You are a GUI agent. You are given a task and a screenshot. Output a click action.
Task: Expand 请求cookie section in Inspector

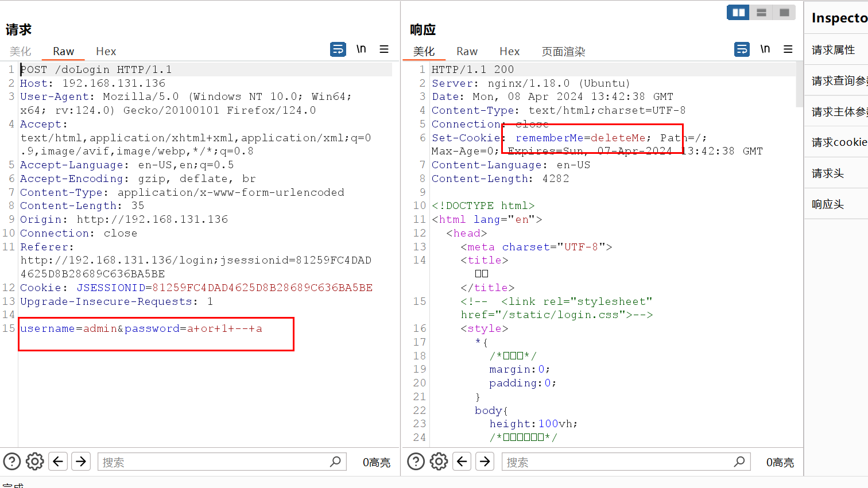836,142
